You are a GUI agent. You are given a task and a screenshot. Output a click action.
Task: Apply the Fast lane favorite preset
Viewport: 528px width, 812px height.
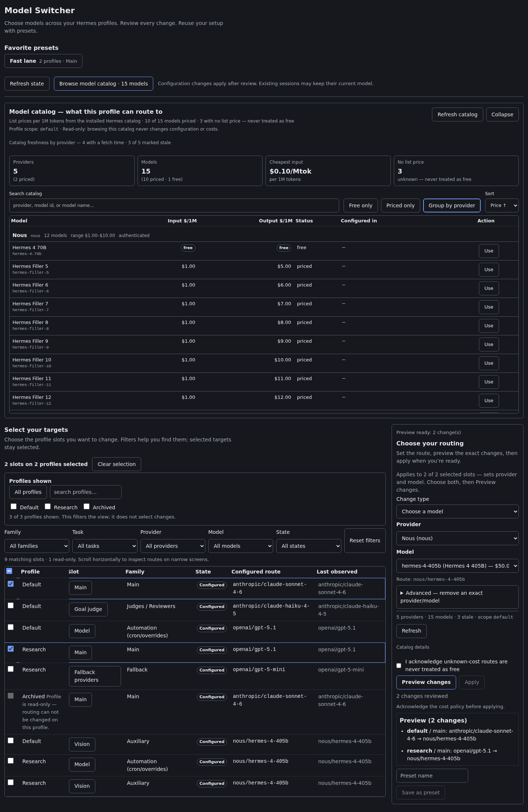43,61
